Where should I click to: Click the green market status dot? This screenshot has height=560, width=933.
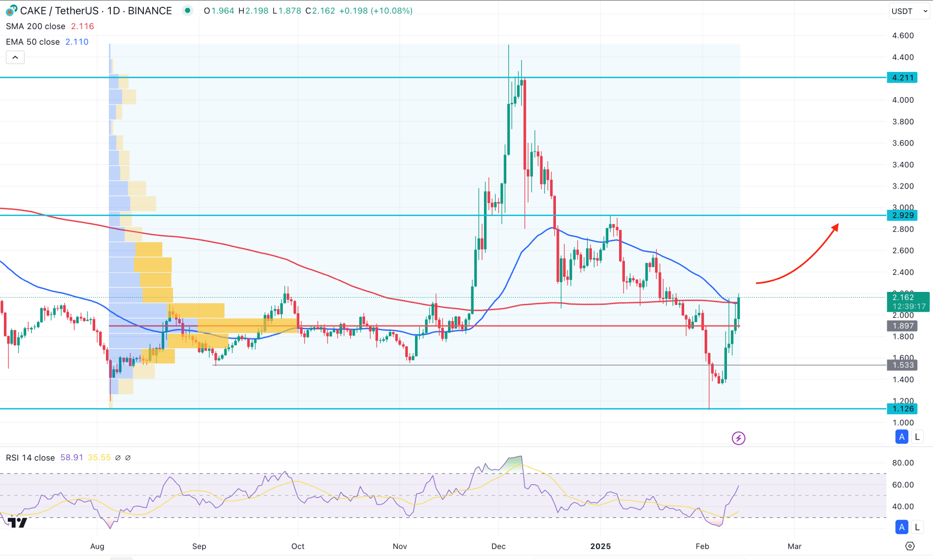(x=188, y=10)
